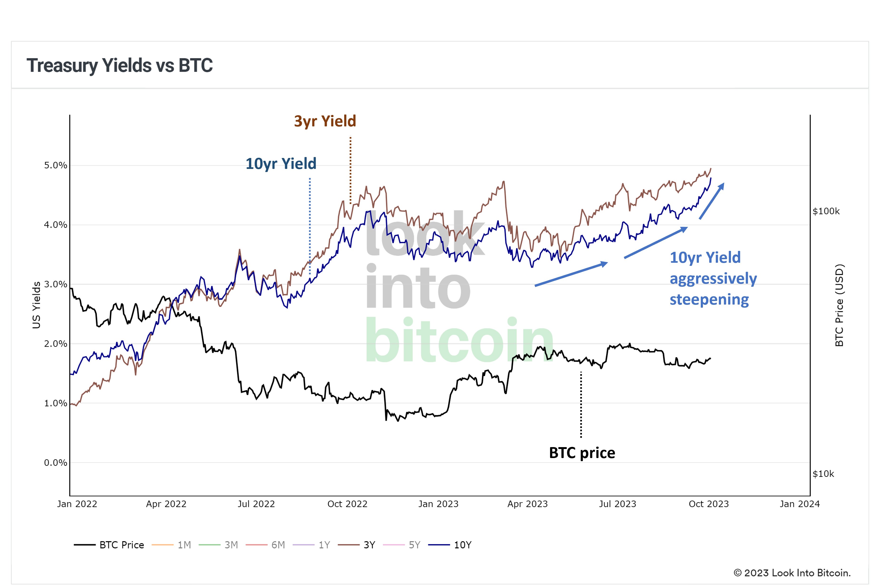Click the 'Oct 2023' x-axis label
The image size is (880, 588).
(x=708, y=504)
